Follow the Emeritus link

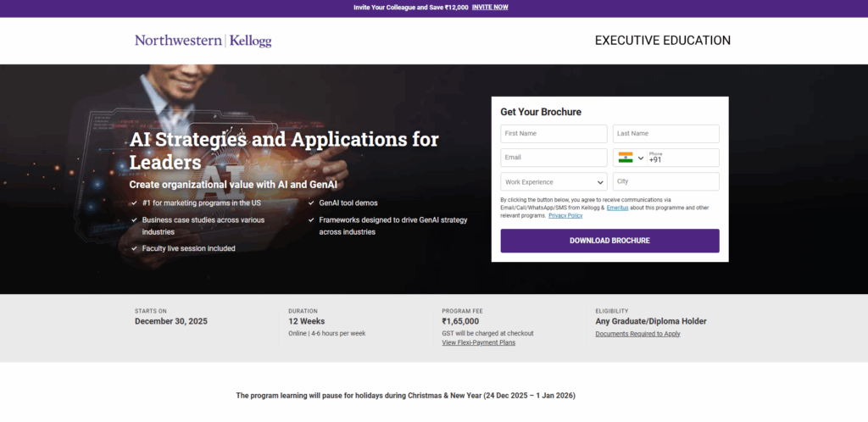pos(617,208)
